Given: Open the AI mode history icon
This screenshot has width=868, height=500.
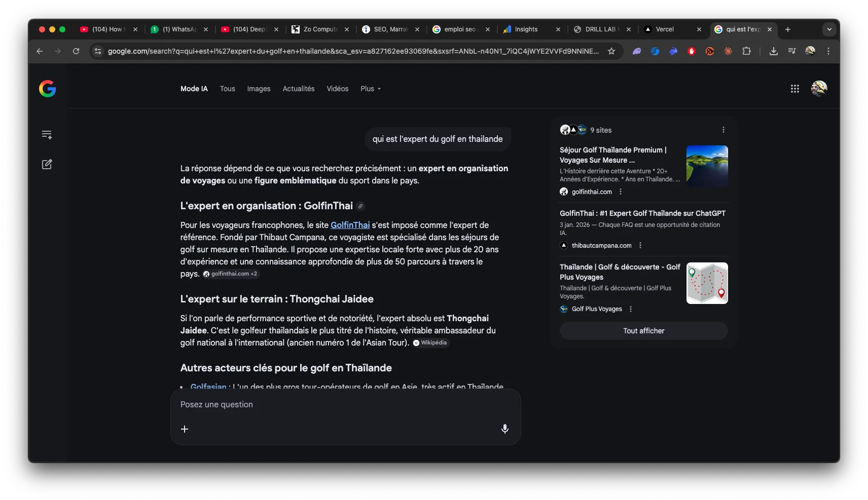Looking at the screenshot, I should click(x=47, y=135).
